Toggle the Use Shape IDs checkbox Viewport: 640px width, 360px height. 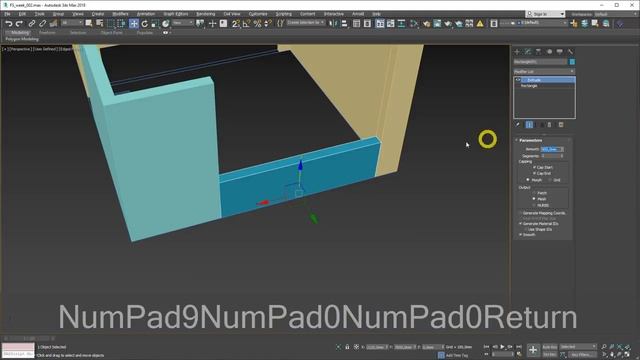pyautogui.click(x=526, y=229)
